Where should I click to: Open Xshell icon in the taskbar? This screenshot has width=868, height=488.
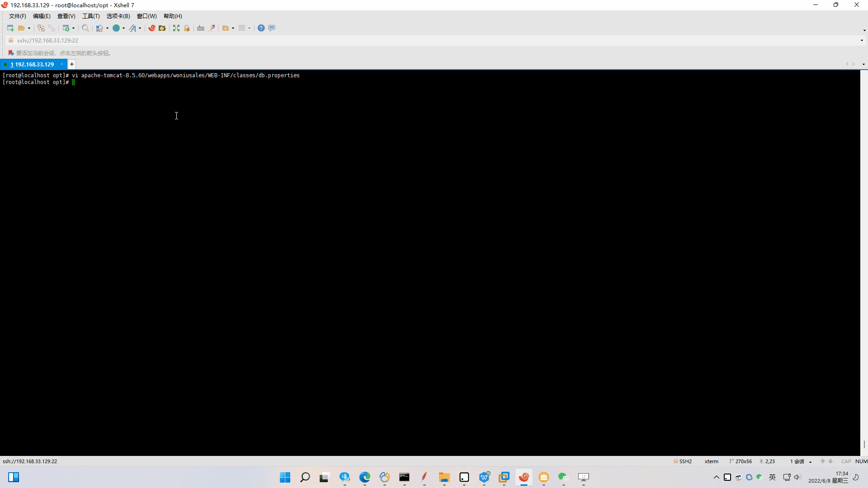pyautogui.click(x=524, y=478)
